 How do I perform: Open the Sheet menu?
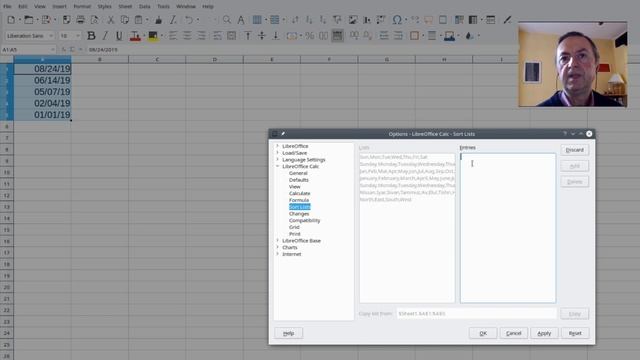coord(125,7)
